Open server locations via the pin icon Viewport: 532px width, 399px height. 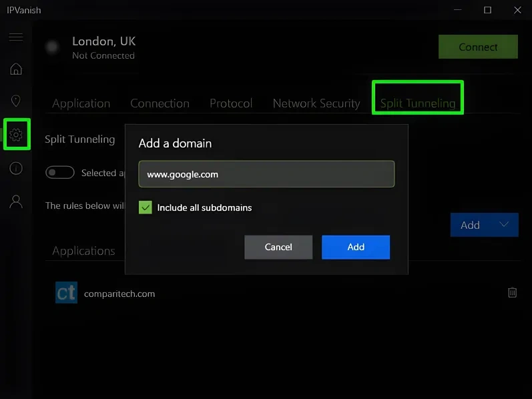[x=16, y=101]
